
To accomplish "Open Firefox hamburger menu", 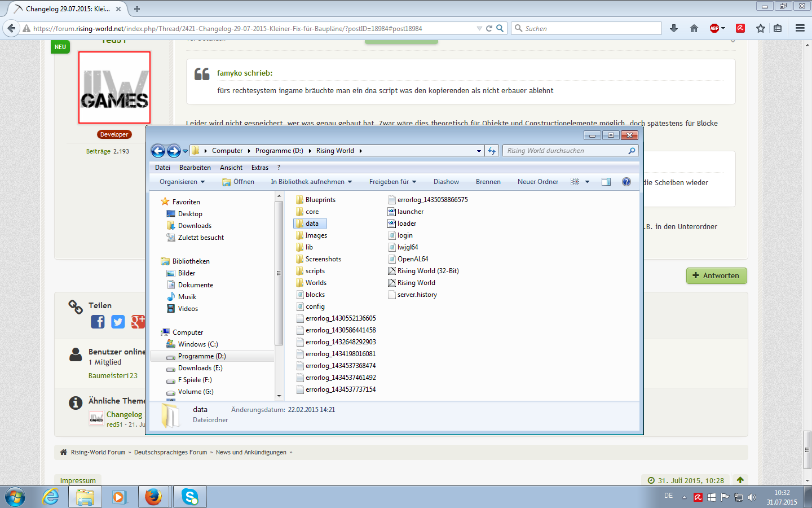I will click(x=800, y=28).
